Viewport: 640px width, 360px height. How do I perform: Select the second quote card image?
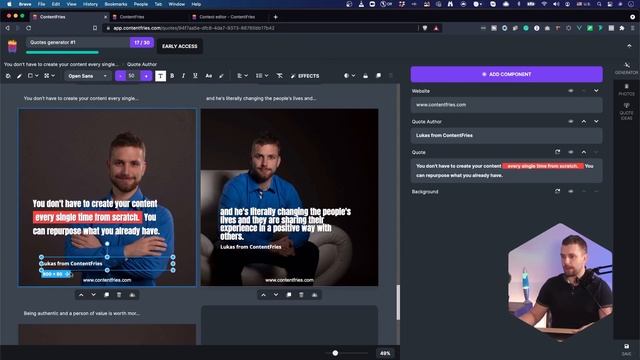289,197
